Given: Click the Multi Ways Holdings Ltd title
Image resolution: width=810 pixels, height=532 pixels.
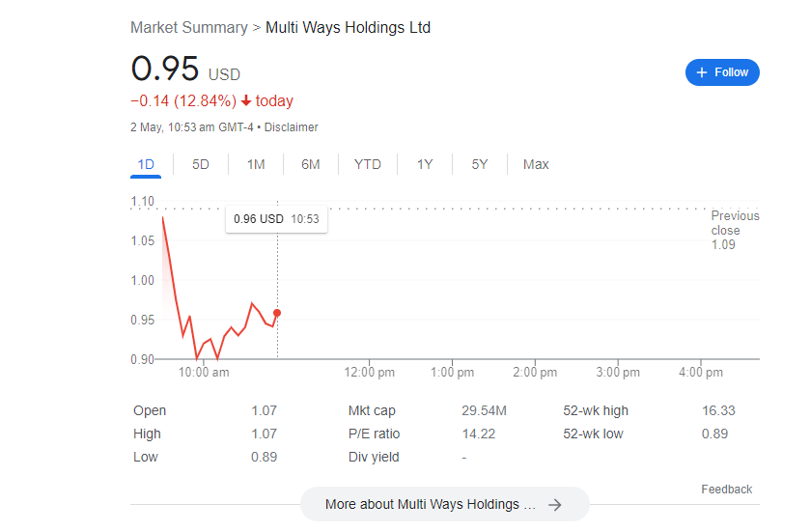Looking at the screenshot, I should click(348, 27).
